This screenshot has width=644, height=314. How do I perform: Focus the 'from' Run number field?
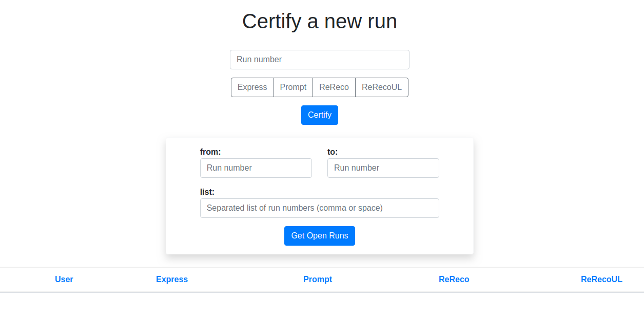[256, 168]
